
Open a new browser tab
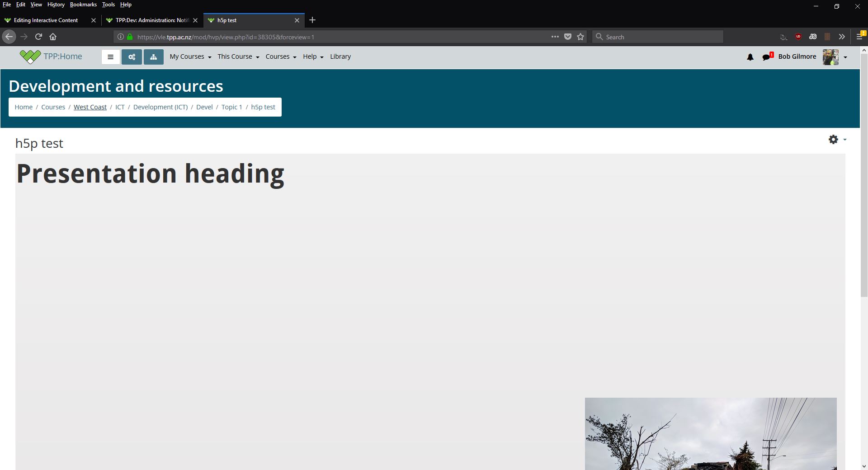(x=312, y=20)
